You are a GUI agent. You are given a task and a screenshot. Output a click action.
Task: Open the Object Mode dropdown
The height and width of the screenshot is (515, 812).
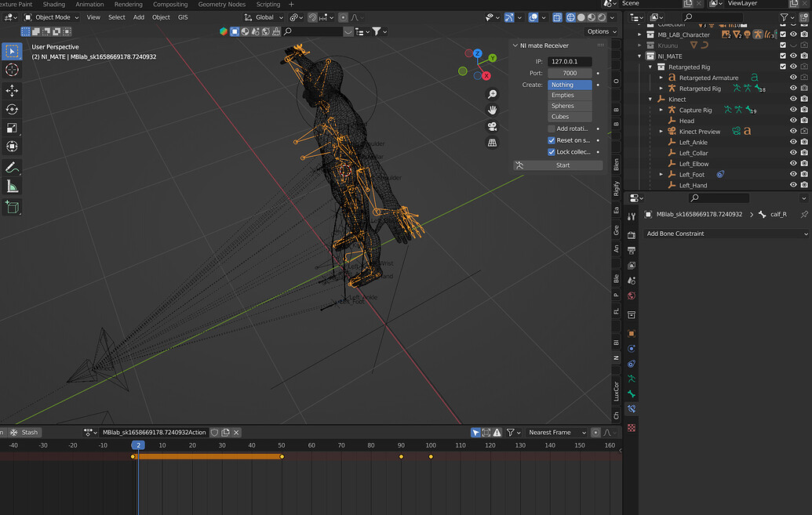52,17
